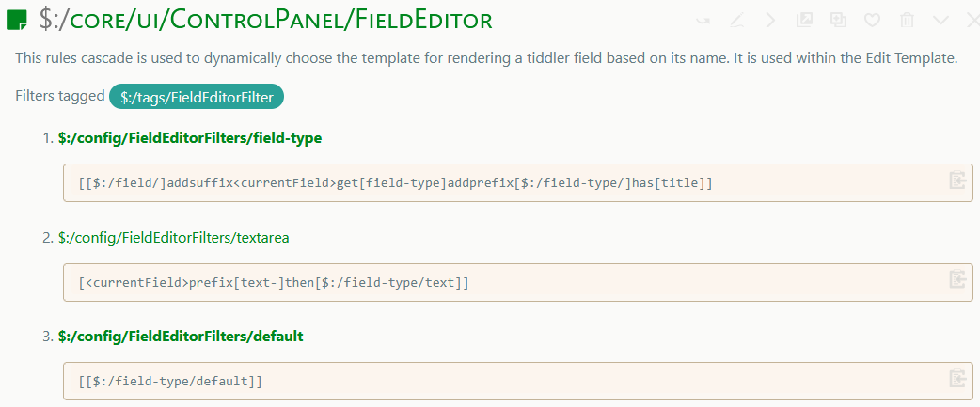Open the $:/tags/FieldEditorFilter tag pill

click(x=197, y=96)
